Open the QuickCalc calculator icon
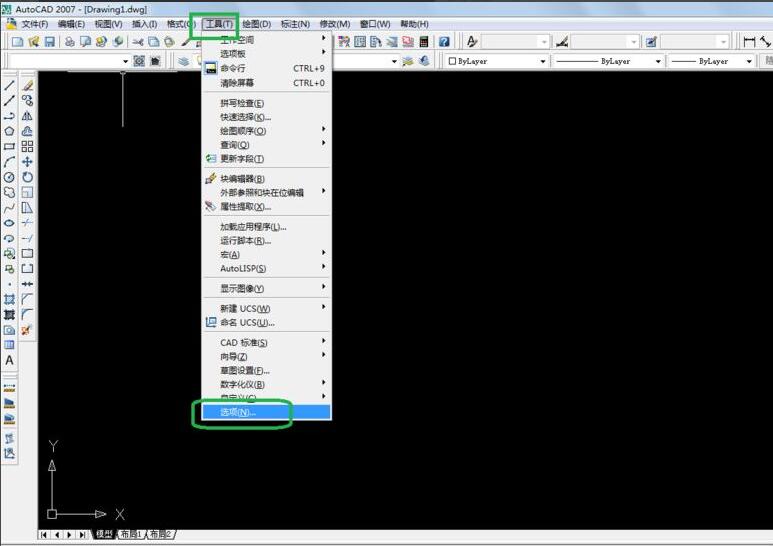Viewport: 773px width, 546px height. pyautogui.click(x=424, y=42)
